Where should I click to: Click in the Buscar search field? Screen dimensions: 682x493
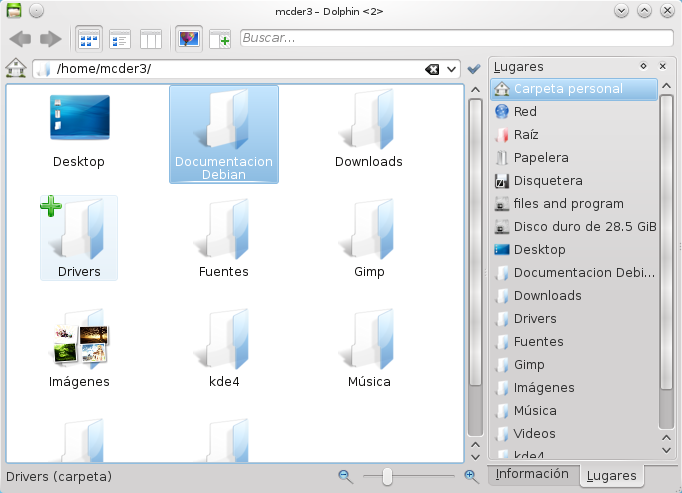457,38
